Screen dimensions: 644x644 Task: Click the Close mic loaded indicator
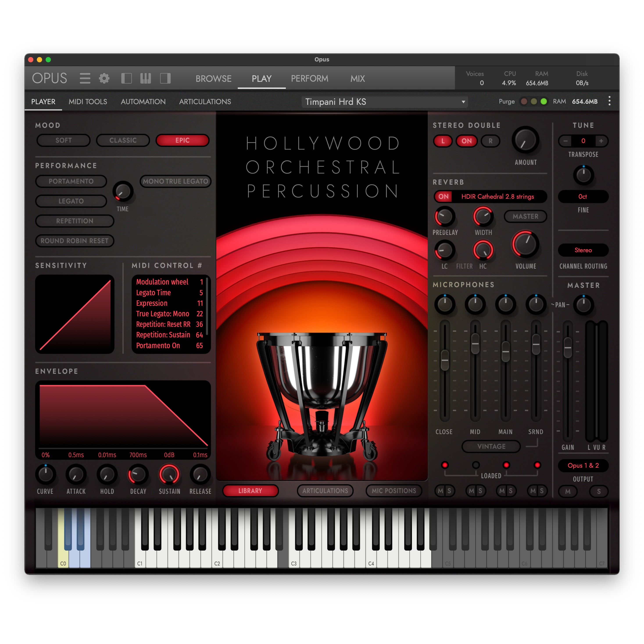coord(445,465)
